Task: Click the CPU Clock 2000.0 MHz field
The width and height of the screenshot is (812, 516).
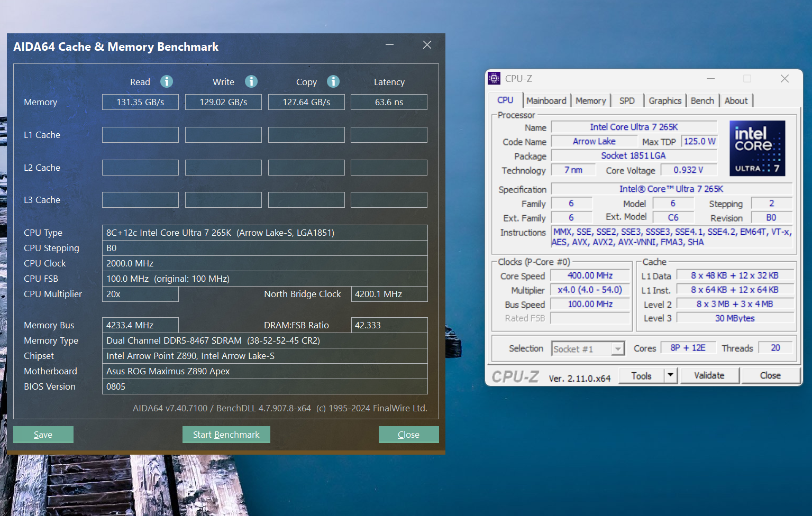Action: (264, 263)
